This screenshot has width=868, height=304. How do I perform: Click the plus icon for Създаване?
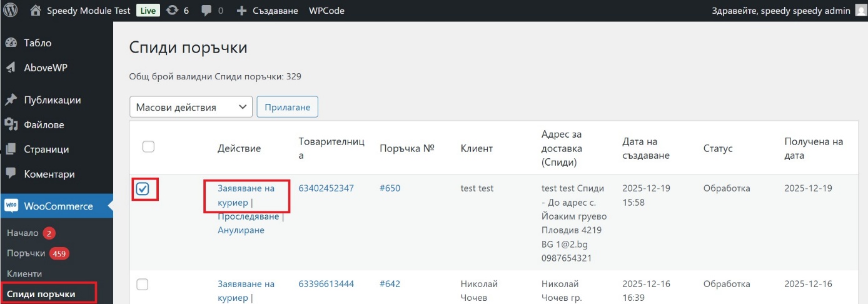pos(242,11)
